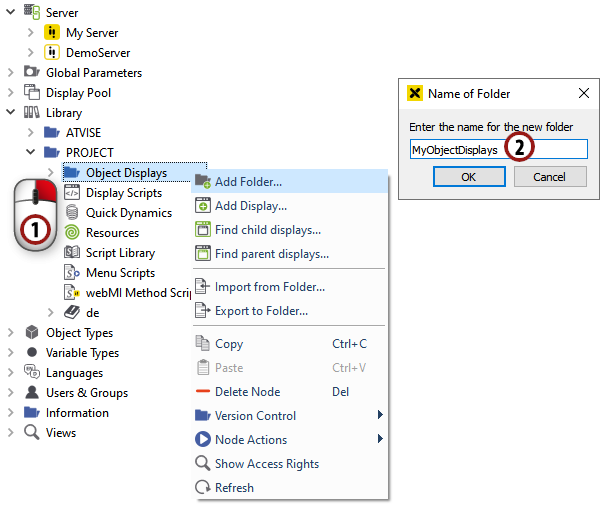The width and height of the screenshot is (603, 505).
Task: Click the DemoServer icon
Action: point(52,52)
